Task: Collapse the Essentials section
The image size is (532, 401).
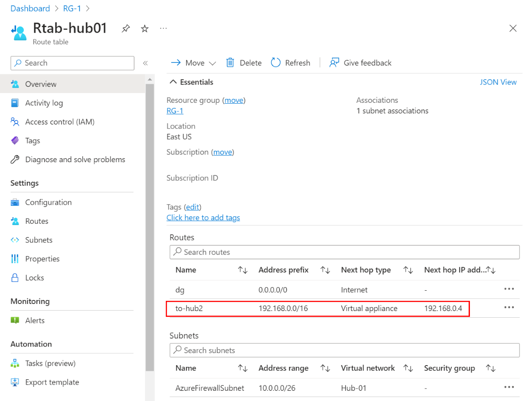Action: (172, 82)
